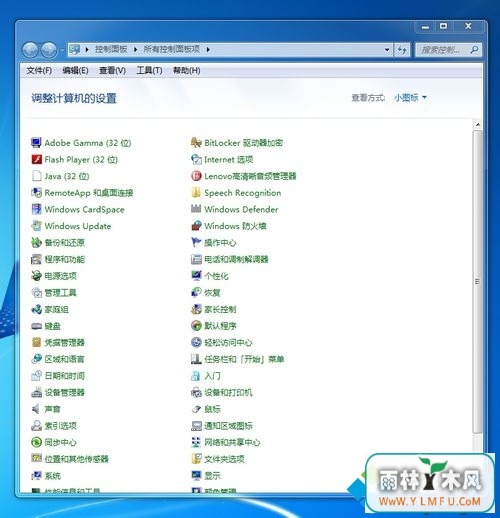
Task: Open the 入门 link
Action: click(x=212, y=376)
